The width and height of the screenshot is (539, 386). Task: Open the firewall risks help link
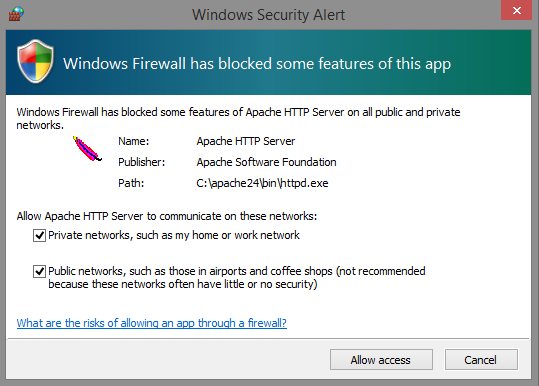click(152, 323)
